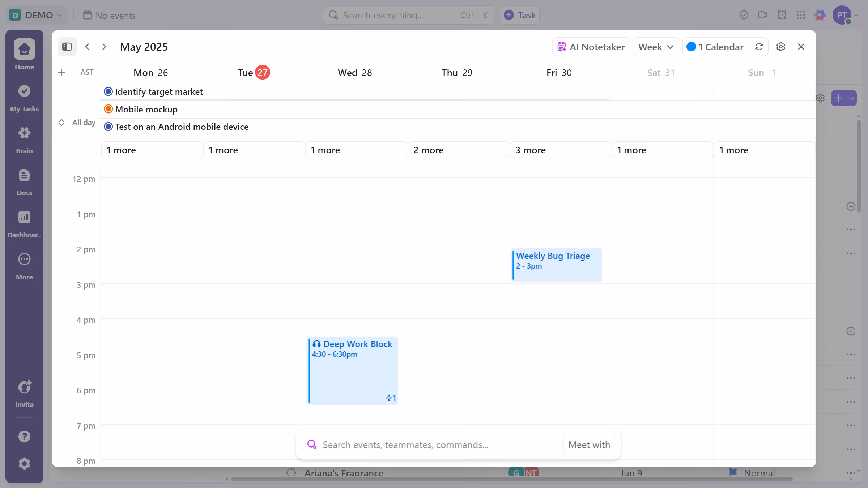The height and width of the screenshot is (488, 868).
Task: Select the Sat 31 day header
Action: [x=661, y=72]
